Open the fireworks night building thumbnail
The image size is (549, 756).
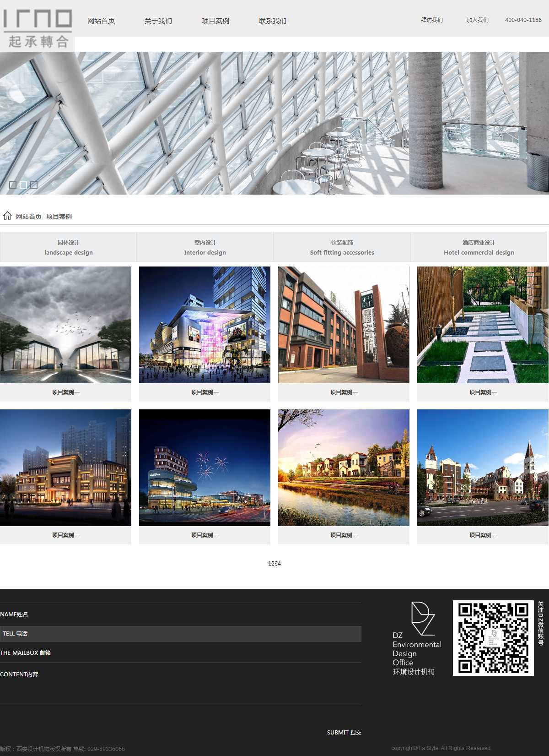pyautogui.click(x=205, y=468)
